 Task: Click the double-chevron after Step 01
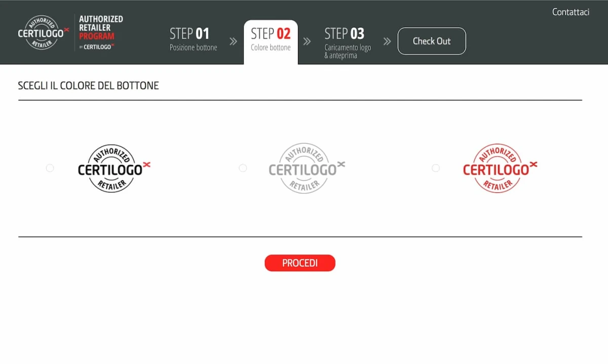pos(233,42)
